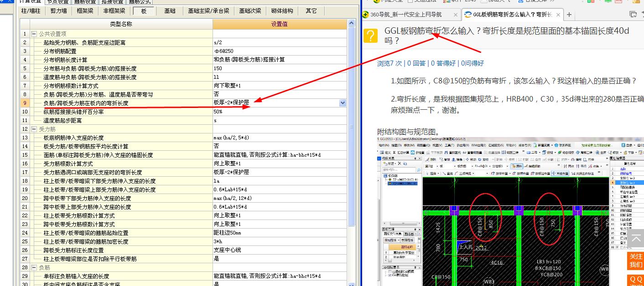Screen dimensions: 644x286
Task: Switch to the 剪力墙 tab
Action: (59, 11)
